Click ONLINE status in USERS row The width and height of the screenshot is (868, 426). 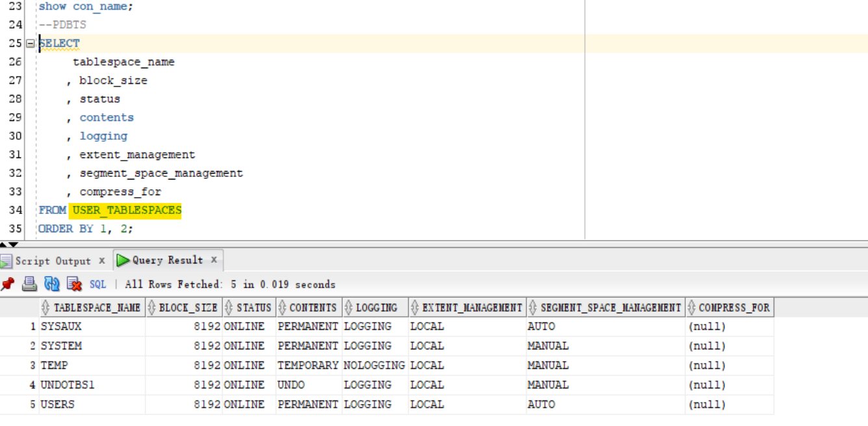[x=249, y=405]
